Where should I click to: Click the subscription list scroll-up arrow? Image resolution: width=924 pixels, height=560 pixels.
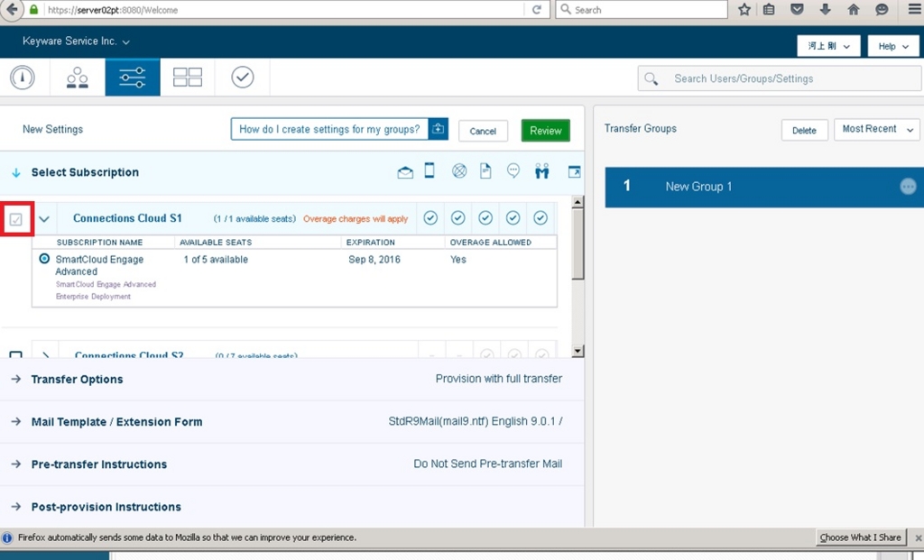pos(577,202)
